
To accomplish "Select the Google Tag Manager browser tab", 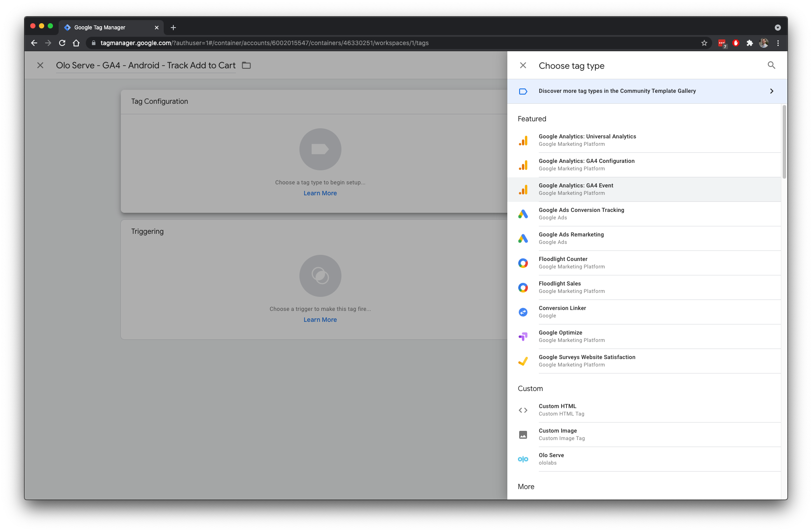I will point(112,27).
